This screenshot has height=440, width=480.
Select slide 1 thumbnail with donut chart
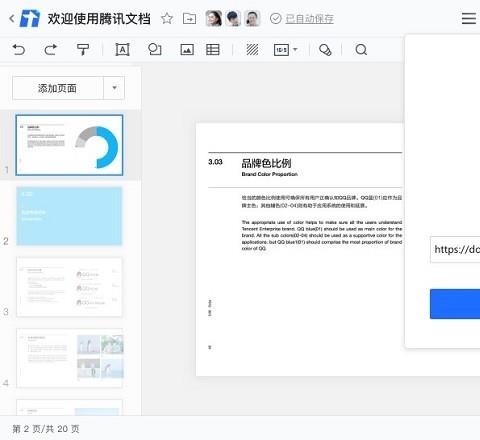pyautogui.click(x=69, y=145)
